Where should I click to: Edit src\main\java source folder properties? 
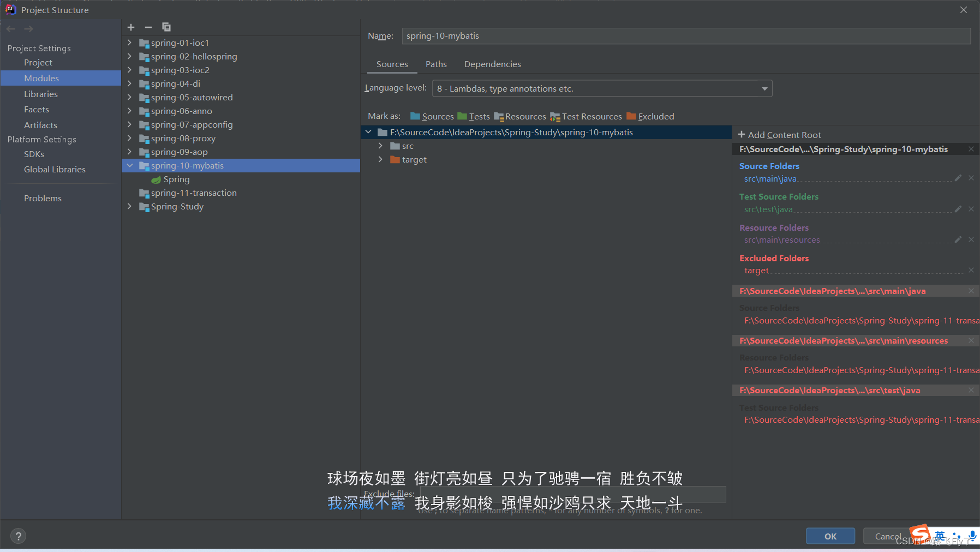(x=958, y=178)
